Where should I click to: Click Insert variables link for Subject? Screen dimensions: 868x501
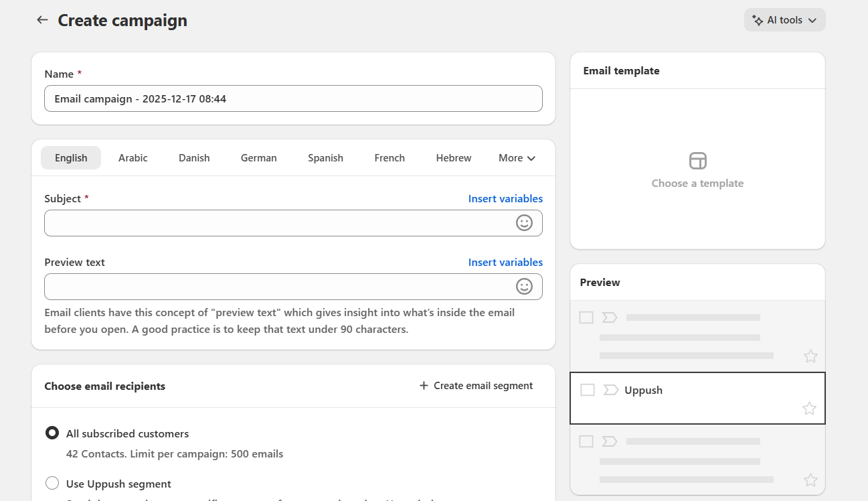point(505,199)
